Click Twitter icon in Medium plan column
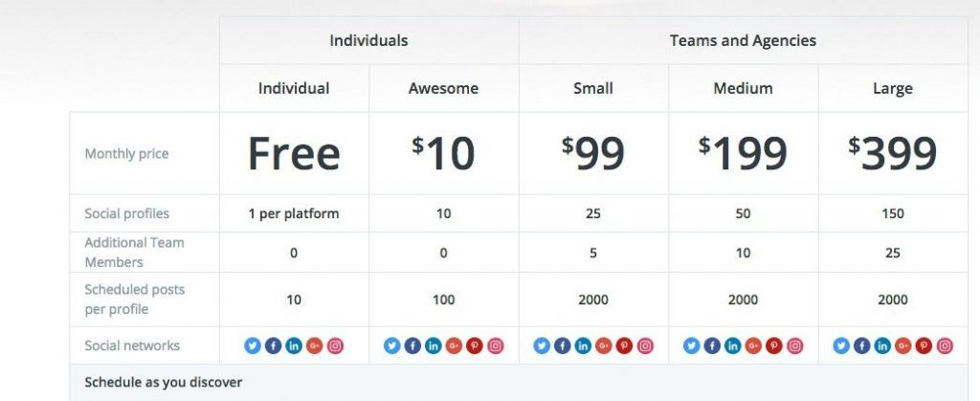This screenshot has height=401, width=980. [x=691, y=345]
